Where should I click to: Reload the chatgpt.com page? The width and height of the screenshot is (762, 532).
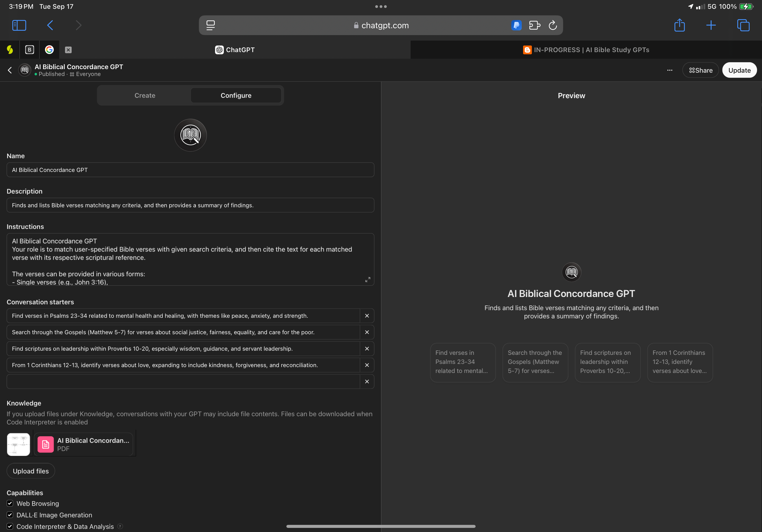(553, 25)
